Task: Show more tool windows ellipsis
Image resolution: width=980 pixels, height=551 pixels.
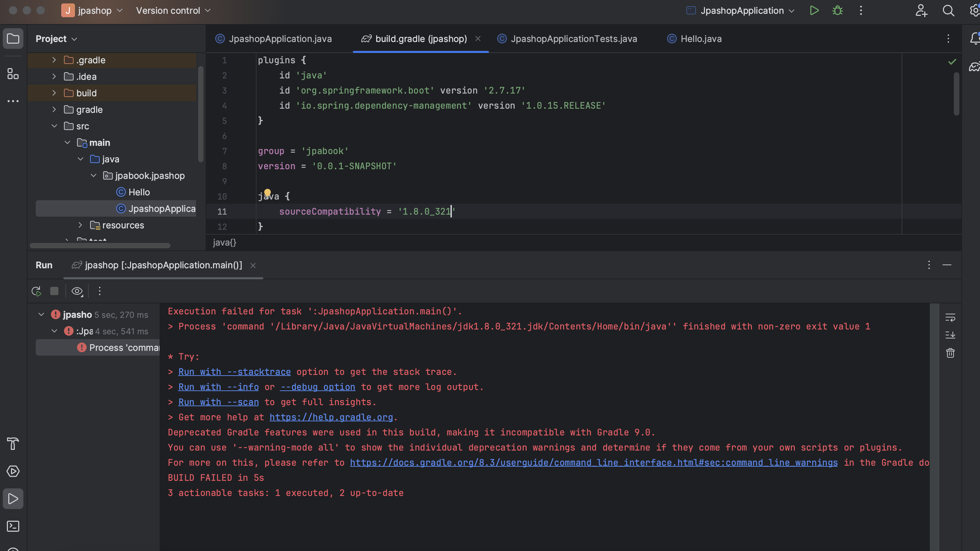Action: coord(13,101)
